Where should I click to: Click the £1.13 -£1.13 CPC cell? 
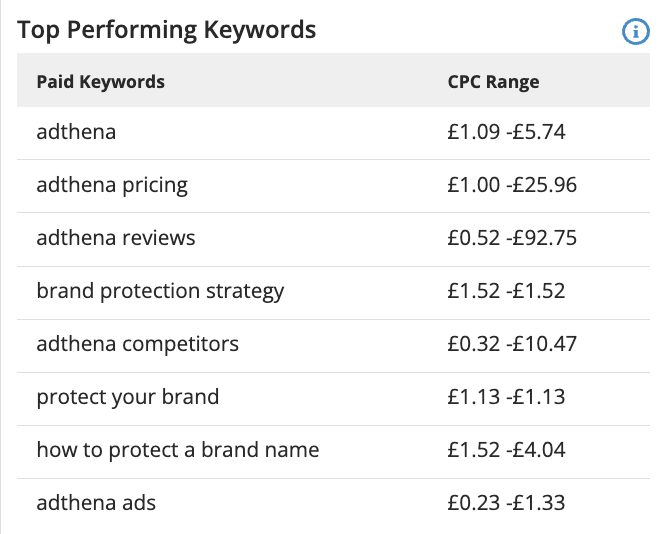[506, 397]
